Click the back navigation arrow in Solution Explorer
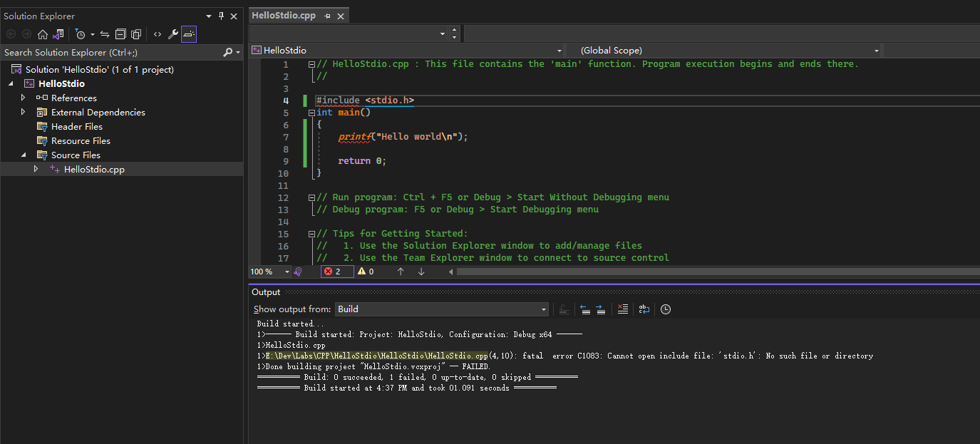 click(11, 33)
